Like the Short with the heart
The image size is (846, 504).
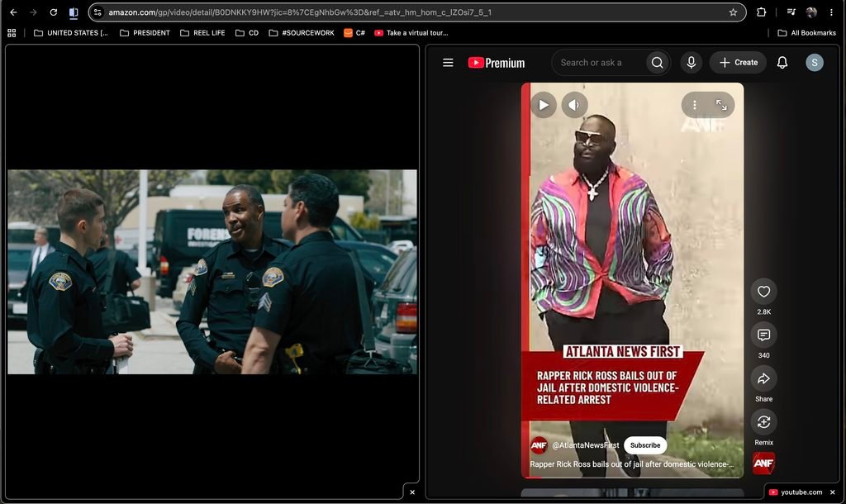pos(764,292)
